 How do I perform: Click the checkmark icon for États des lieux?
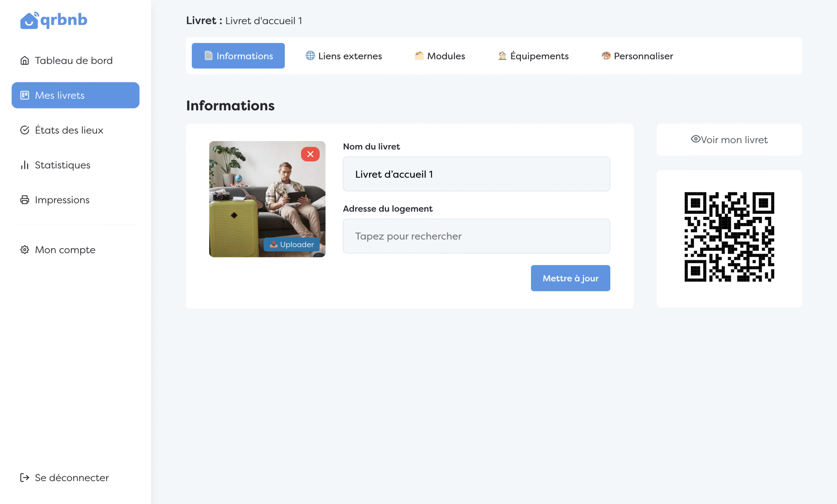25,130
